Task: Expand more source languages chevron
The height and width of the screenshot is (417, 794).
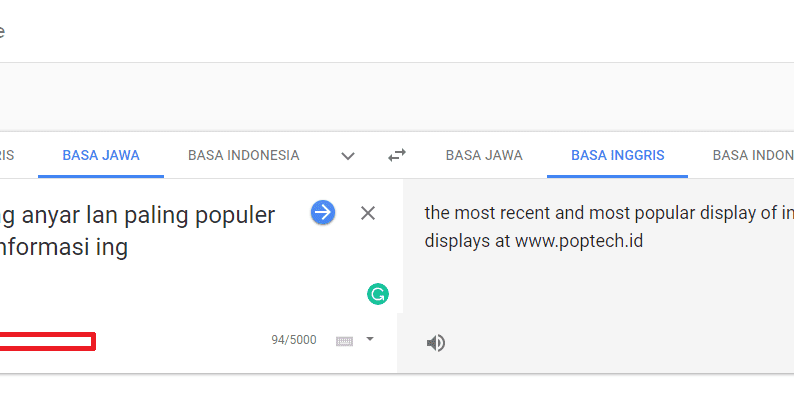Action: pos(348,156)
